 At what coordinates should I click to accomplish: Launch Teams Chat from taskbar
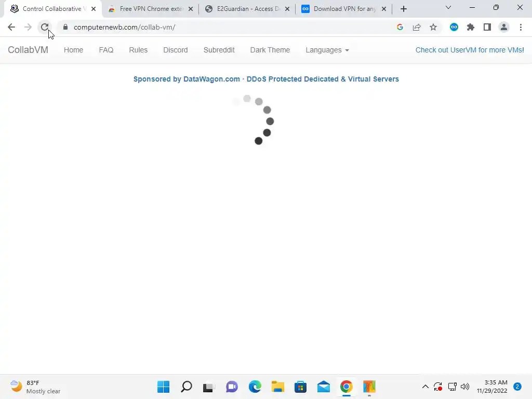click(x=232, y=387)
